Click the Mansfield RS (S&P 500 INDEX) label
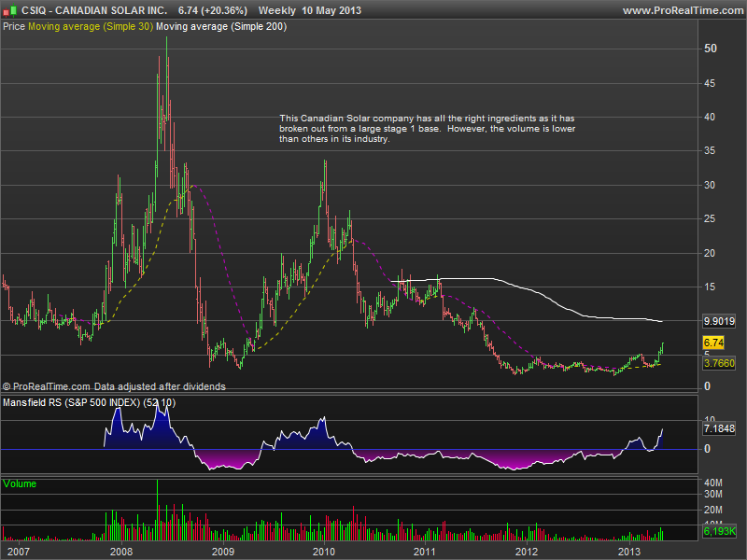The image size is (747, 560). 71,402
